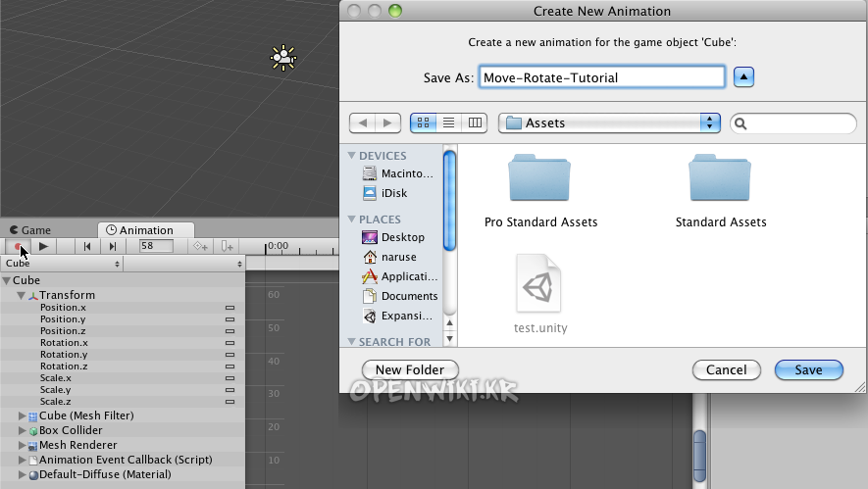
Task: Switch to the Animation tab
Action: (x=145, y=230)
